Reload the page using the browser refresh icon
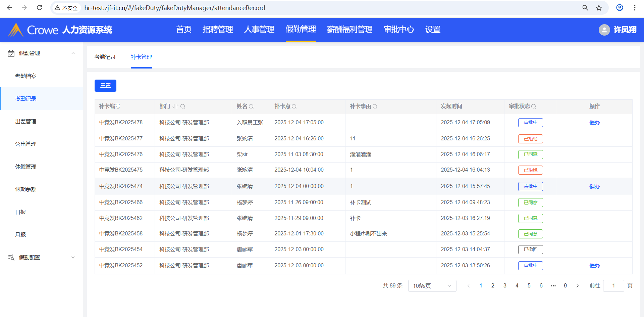Viewport: 644px width, 317px height. pyautogui.click(x=39, y=8)
